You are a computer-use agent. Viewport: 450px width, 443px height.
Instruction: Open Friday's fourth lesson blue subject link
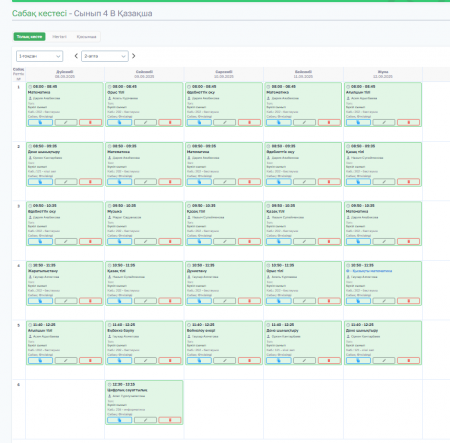pyautogui.click(x=370, y=271)
